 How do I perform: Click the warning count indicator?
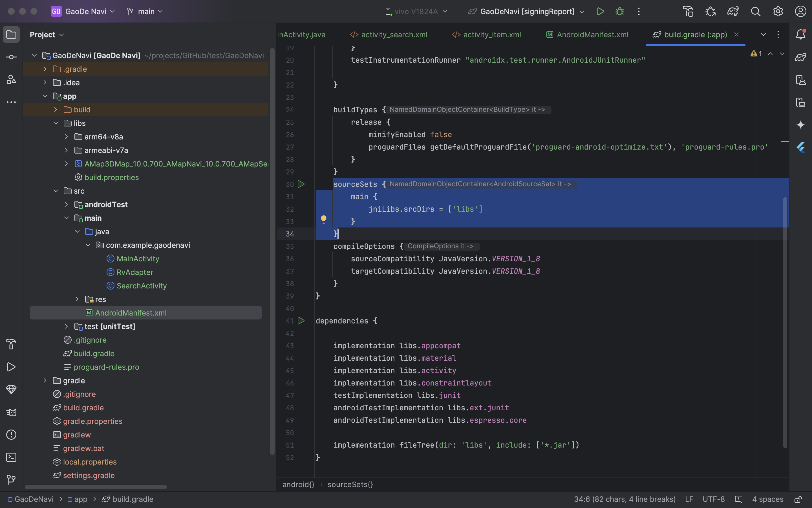pos(756,54)
